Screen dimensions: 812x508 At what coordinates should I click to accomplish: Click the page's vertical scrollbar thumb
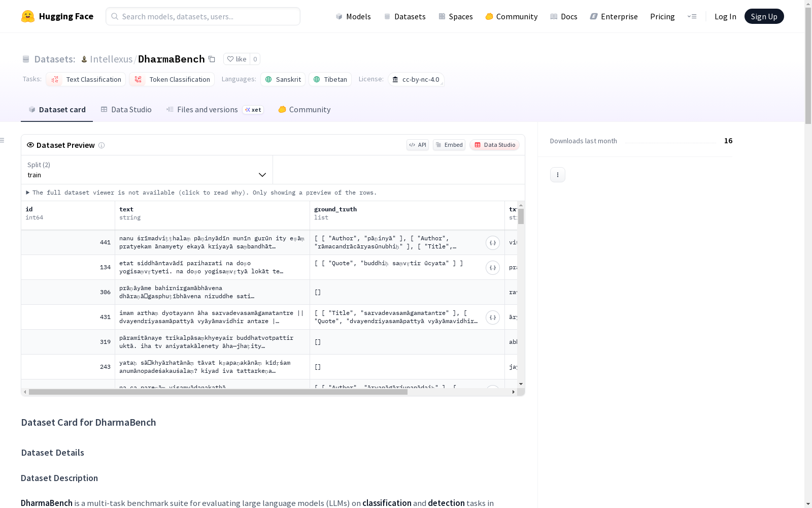coord(808,66)
